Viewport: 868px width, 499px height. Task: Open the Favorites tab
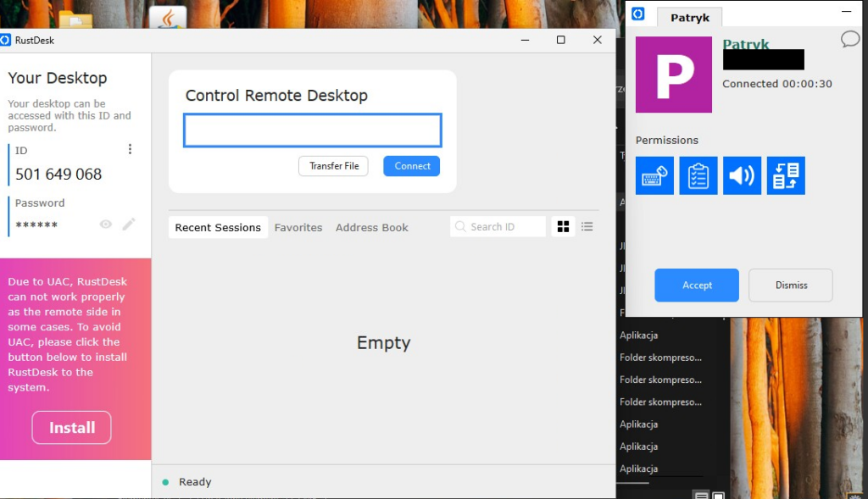(x=298, y=228)
